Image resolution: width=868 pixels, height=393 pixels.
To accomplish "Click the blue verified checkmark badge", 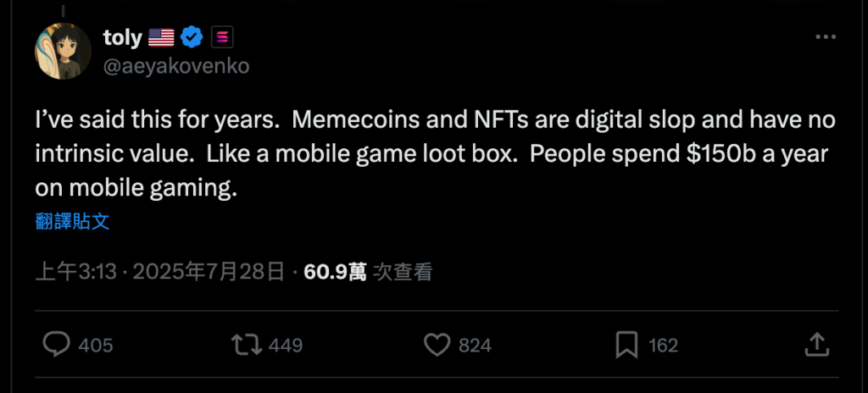I will tap(193, 37).
